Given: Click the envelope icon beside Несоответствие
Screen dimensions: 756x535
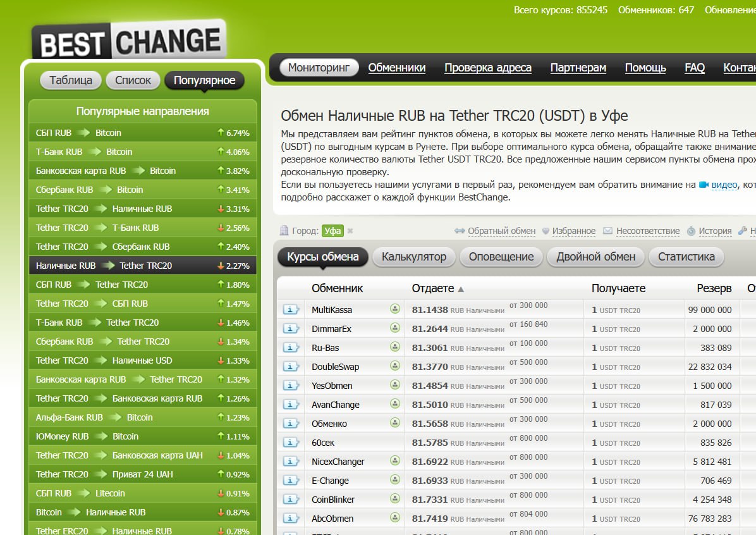Looking at the screenshot, I should tap(608, 231).
